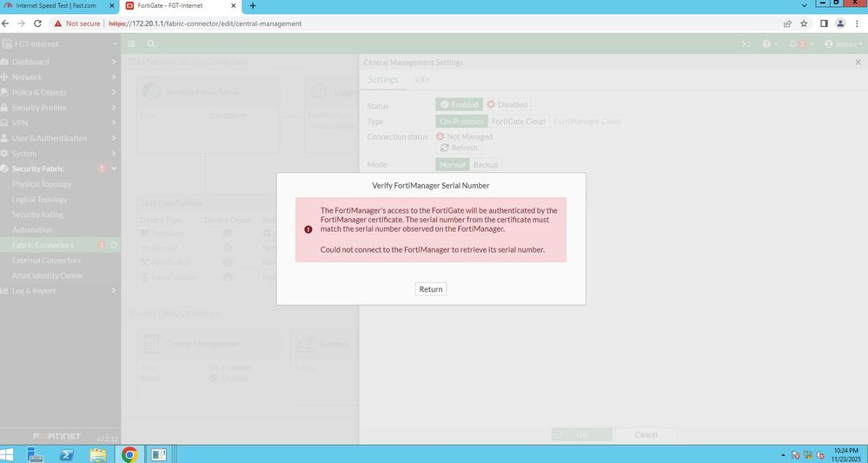Open the help question mark menu

pyautogui.click(x=770, y=43)
